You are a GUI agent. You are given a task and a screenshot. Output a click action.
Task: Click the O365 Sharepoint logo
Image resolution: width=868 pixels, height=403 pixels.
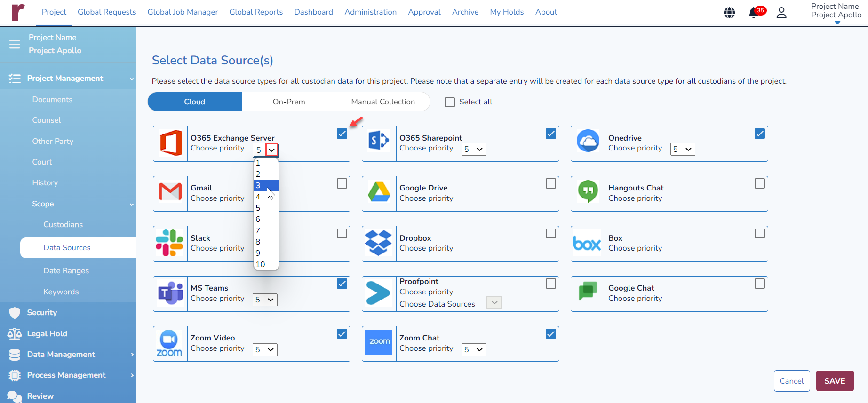click(x=379, y=140)
